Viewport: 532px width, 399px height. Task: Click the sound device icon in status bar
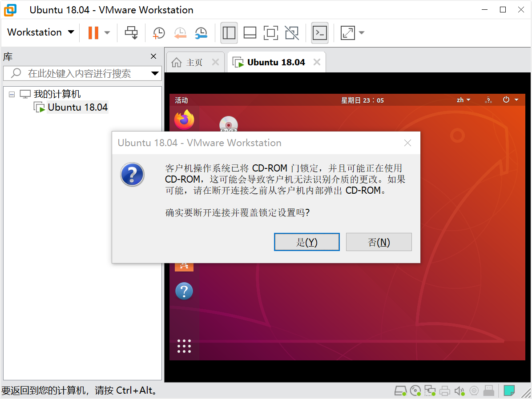[459, 391]
